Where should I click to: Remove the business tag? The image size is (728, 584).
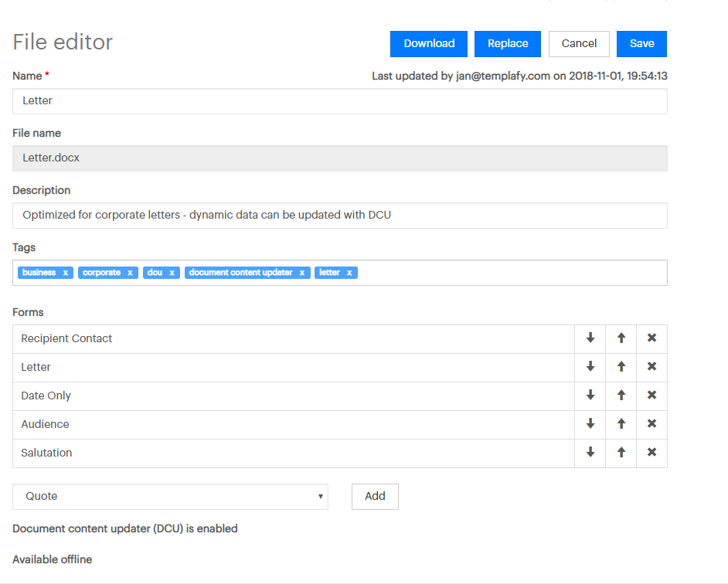point(66,273)
